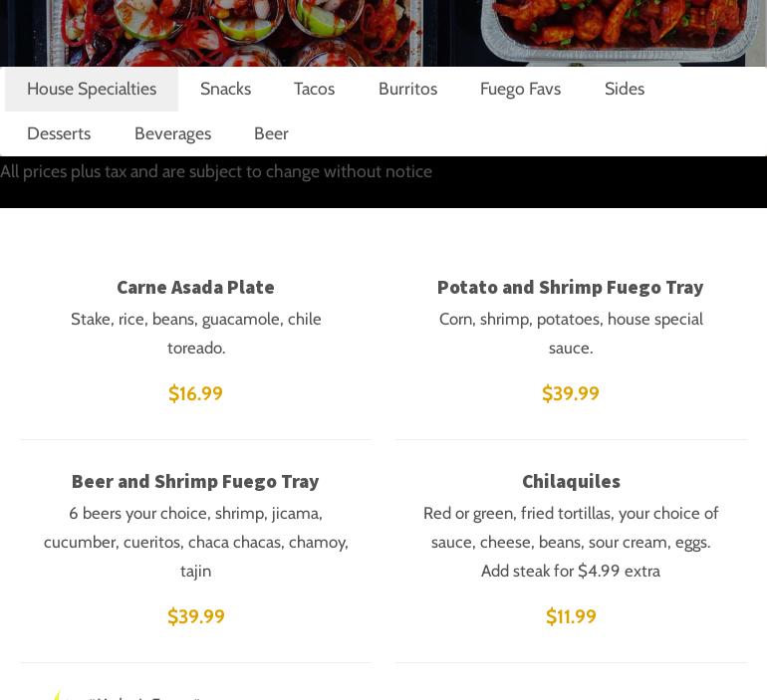Select the Beer and Shrimp Fuego Tray item

pyautogui.click(x=195, y=481)
